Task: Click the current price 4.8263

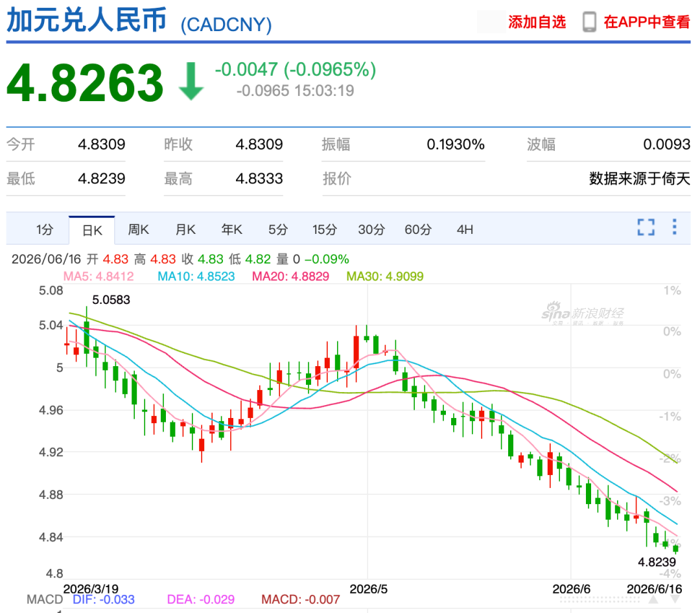Action: [85, 82]
